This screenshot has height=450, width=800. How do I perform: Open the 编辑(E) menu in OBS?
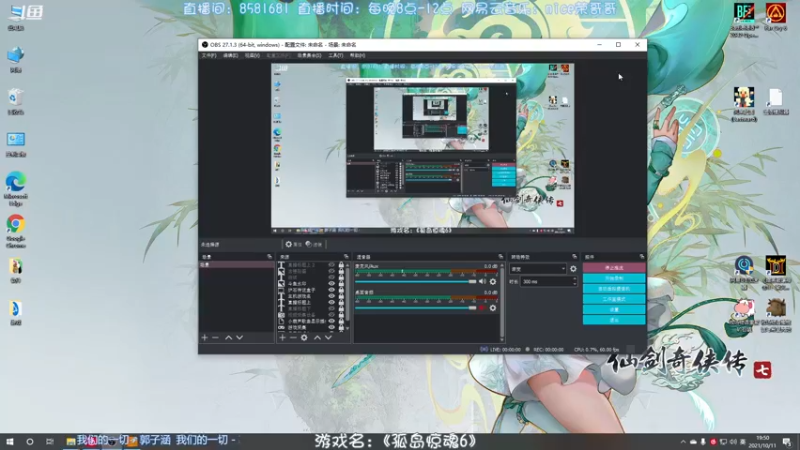click(231, 56)
